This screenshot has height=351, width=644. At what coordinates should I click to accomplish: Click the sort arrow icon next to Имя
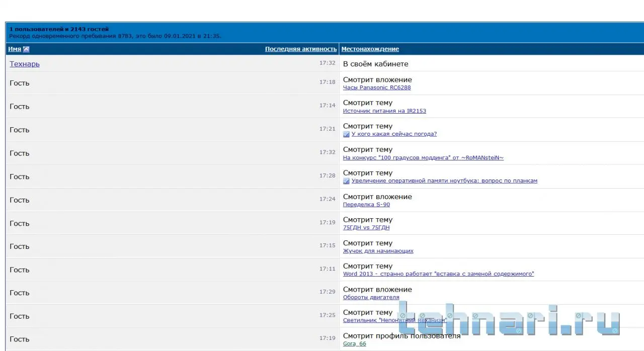point(26,49)
